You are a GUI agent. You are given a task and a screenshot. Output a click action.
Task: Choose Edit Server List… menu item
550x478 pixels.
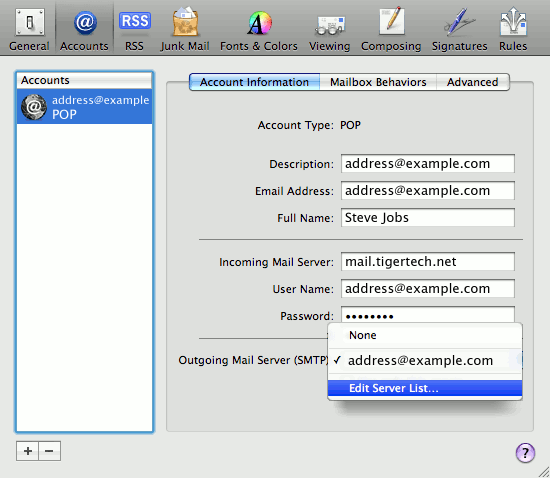(425, 388)
